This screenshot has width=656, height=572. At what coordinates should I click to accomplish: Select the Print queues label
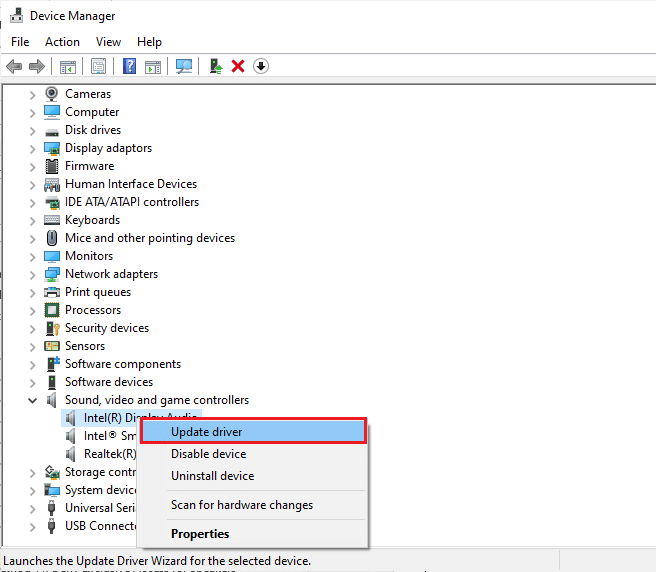pos(98,292)
